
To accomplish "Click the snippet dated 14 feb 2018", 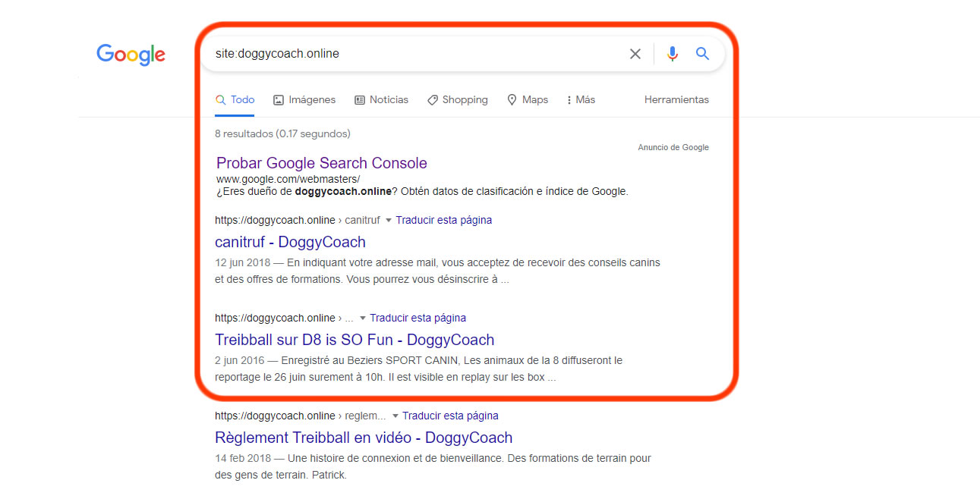I will (x=433, y=466).
